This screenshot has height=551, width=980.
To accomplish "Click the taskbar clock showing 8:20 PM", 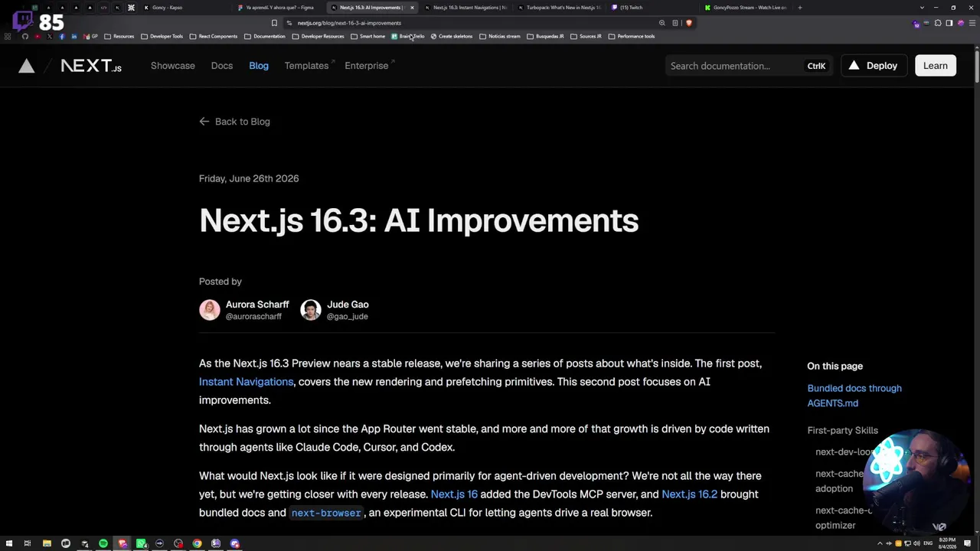I will (x=948, y=544).
